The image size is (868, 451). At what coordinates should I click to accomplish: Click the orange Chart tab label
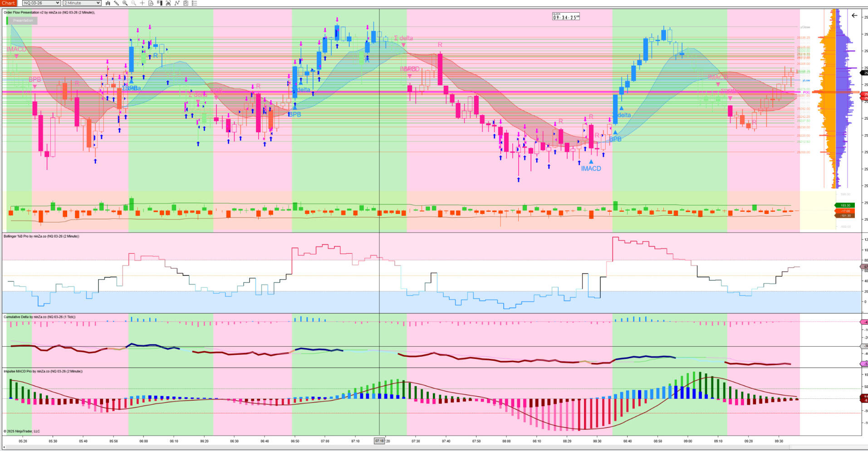8,3
